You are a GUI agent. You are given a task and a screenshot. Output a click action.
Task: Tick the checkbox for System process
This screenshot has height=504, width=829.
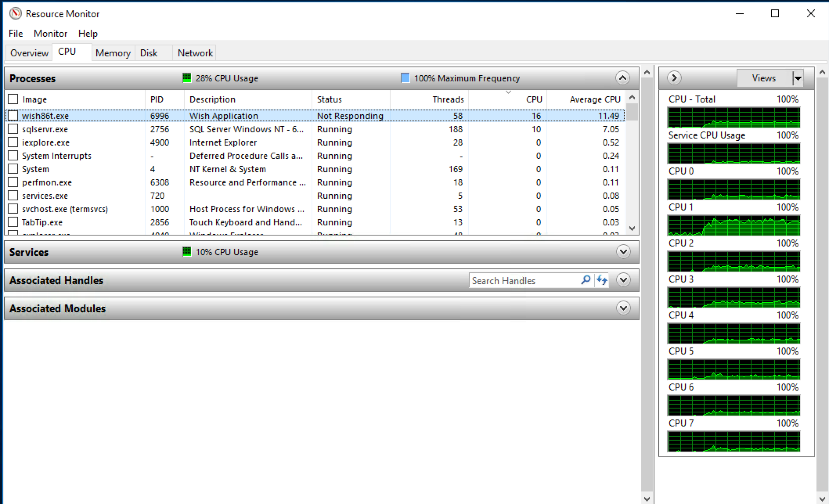point(13,169)
